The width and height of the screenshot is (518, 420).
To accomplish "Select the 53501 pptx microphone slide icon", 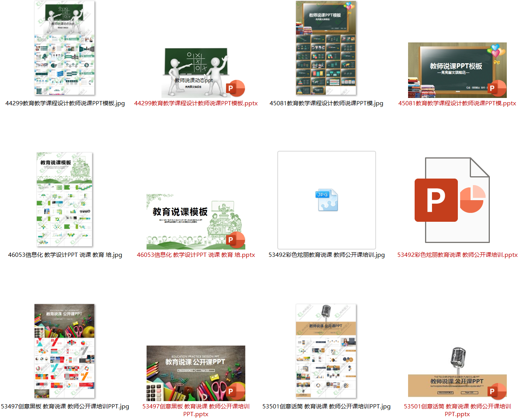I will pos(457,372).
